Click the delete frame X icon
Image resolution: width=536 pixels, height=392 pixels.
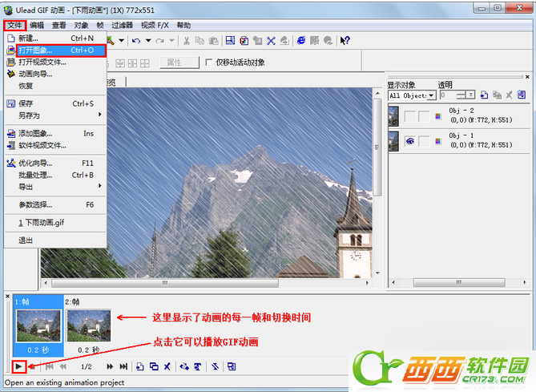click(x=167, y=366)
